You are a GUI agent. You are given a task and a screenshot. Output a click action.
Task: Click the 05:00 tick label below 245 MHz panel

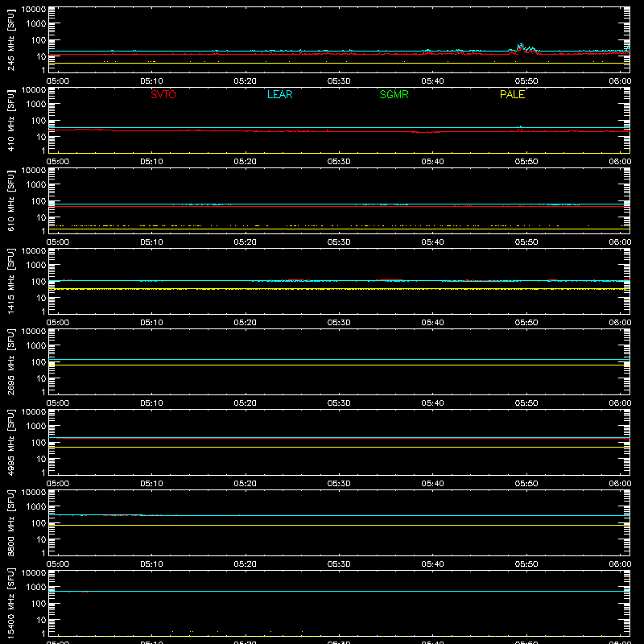(58, 81)
